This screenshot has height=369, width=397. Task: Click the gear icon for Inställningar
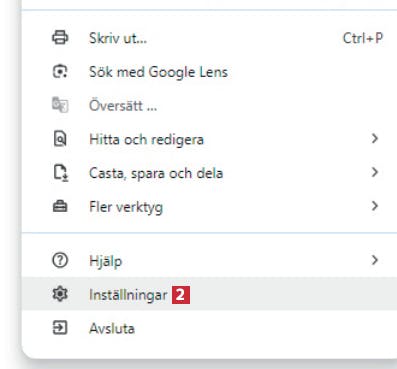[60, 294]
